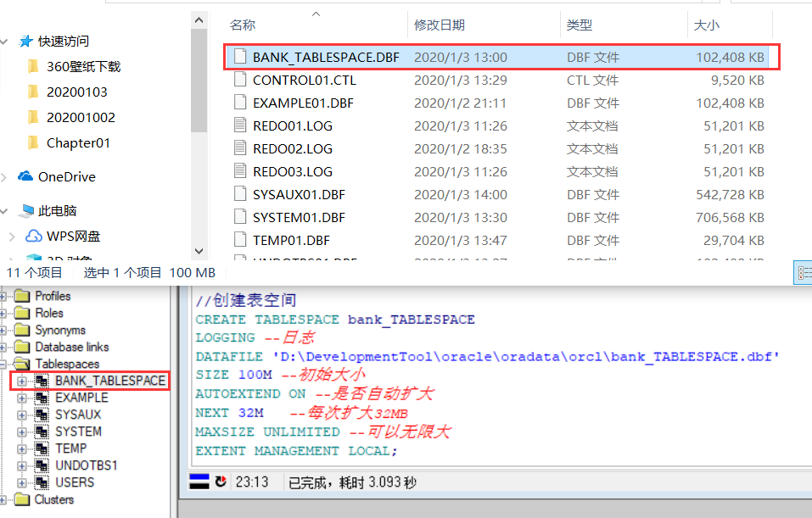Click the EXAMPLE tablespace icon
The height and width of the screenshot is (518, 812).
coord(42,398)
